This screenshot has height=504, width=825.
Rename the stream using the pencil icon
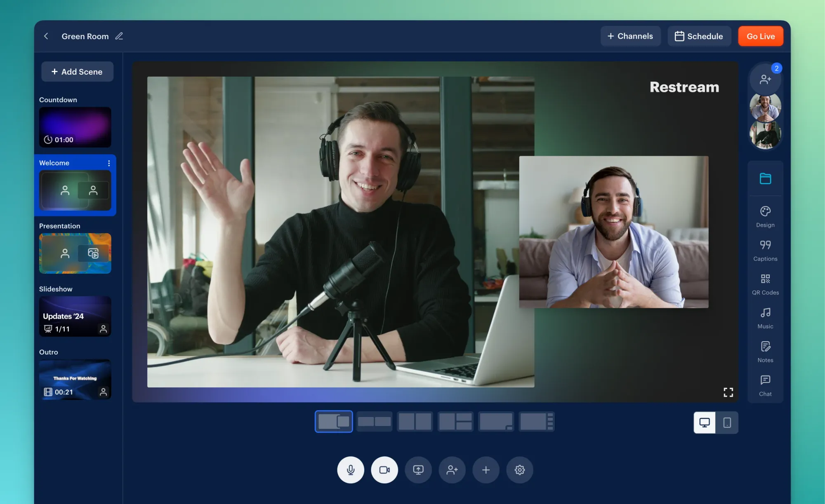[119, 36]
